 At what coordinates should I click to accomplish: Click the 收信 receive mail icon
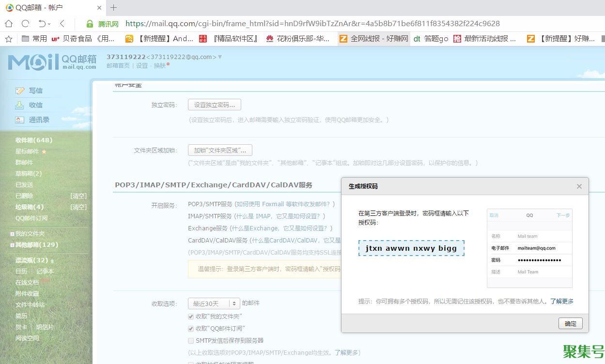click(x=20, y=105)
